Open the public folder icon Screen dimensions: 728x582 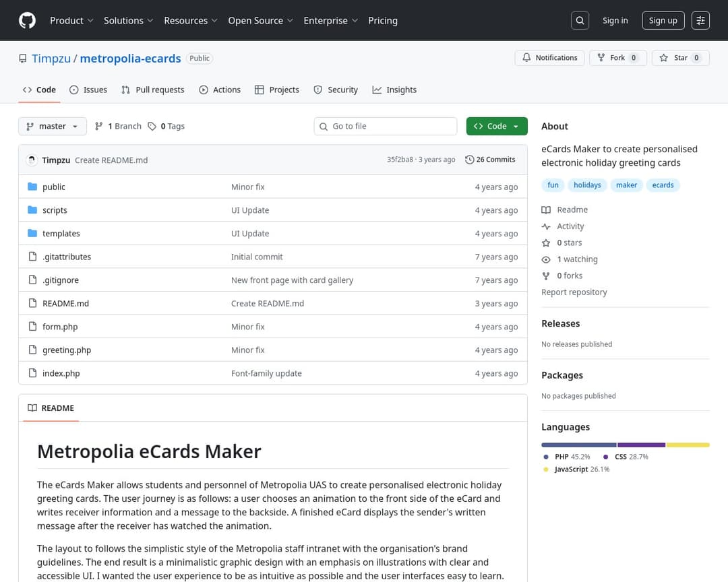click(32, 187)
